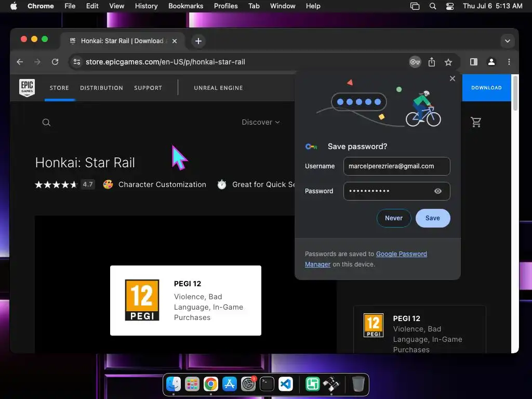Click the Honkai: Star Rail title

85,163
